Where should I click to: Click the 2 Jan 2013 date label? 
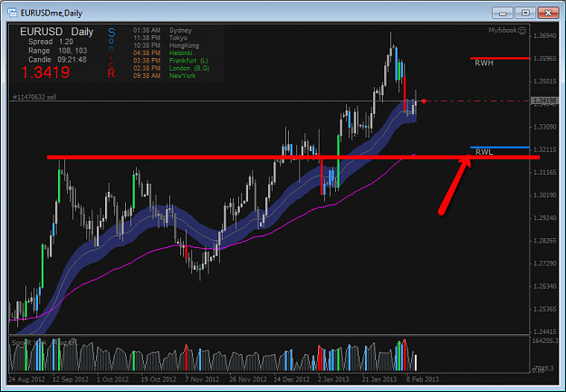333,379
